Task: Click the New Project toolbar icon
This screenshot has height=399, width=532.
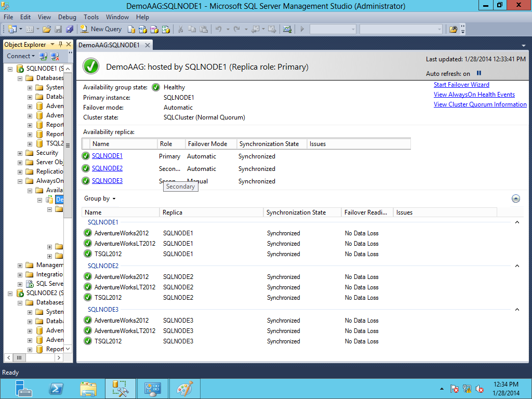Action: pyautogui.click(x=12, y=29)
